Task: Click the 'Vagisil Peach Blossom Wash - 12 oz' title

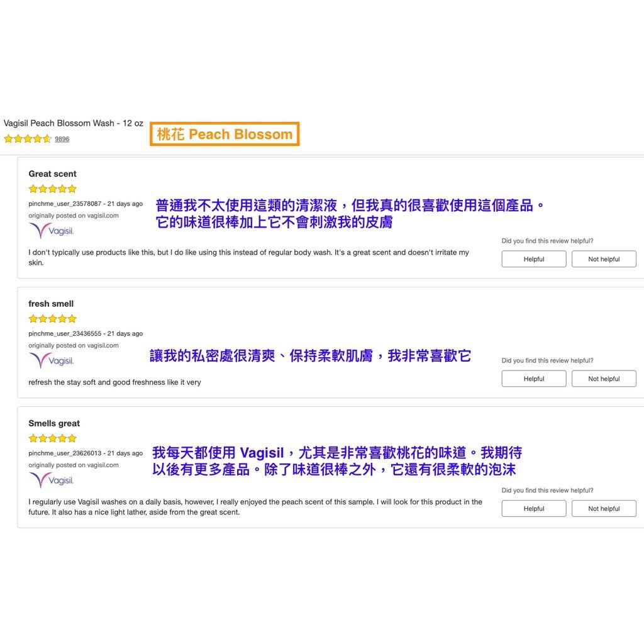Action: (x=74, y=123)
